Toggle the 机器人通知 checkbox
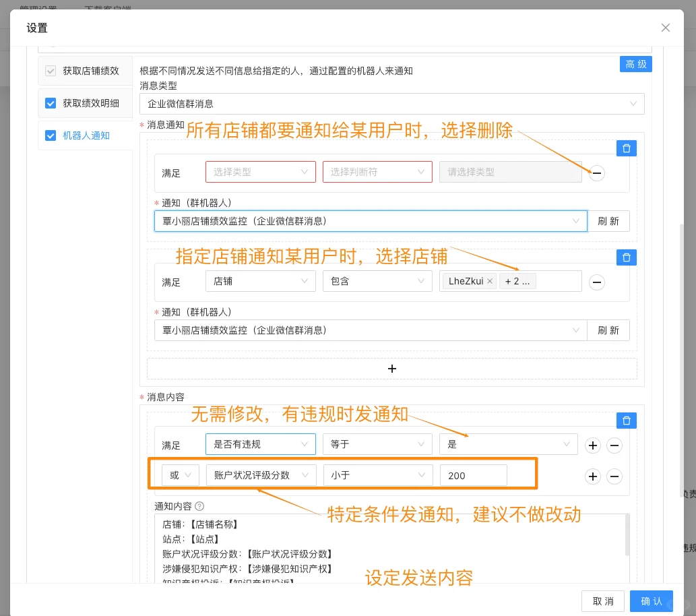The image size is (696, 616). (x=51, y=135)
